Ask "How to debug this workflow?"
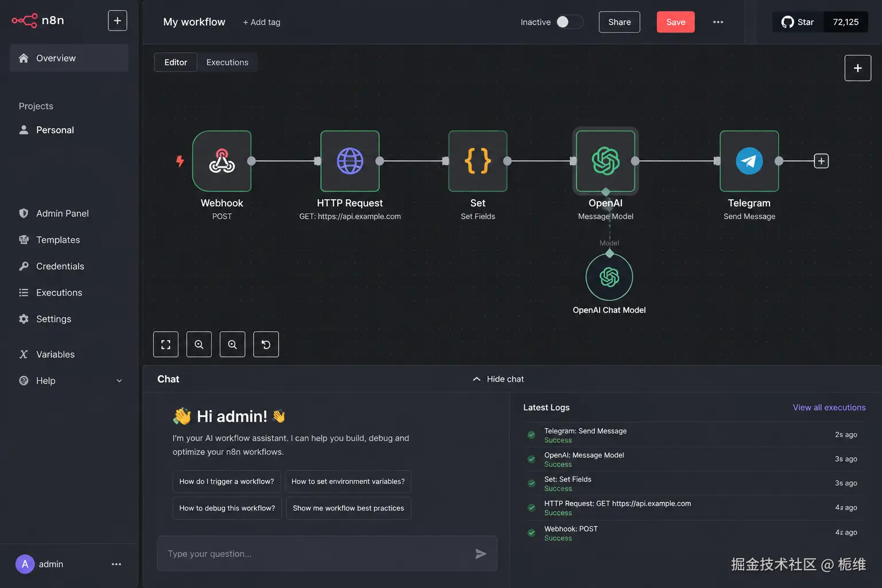The height and width of the screenshot is (588, 882). 227,508
